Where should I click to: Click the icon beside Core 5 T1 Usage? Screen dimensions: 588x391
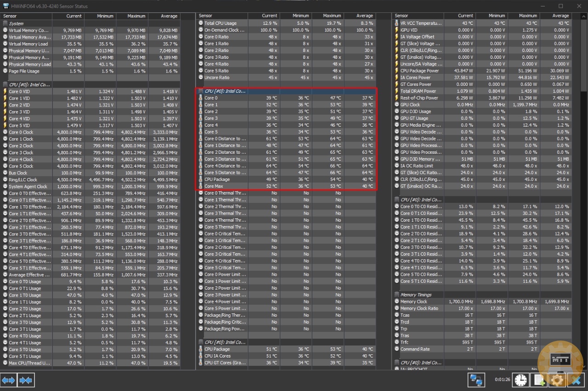click(5, 356)
